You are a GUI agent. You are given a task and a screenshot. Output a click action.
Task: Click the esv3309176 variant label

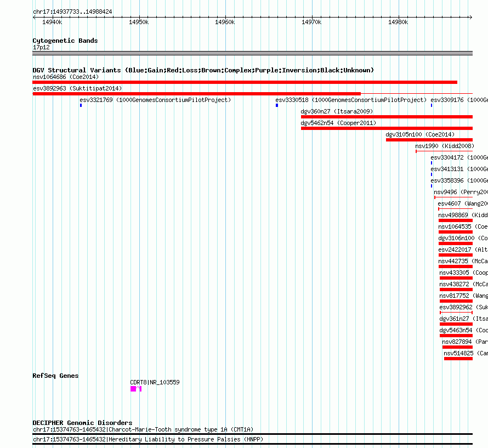click(x=459, y=100)
